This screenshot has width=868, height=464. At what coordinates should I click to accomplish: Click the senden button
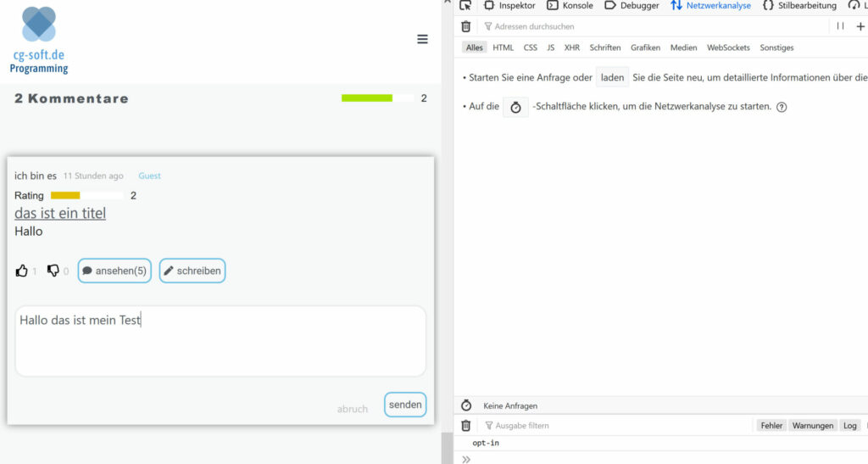click(x=405, y=405)
